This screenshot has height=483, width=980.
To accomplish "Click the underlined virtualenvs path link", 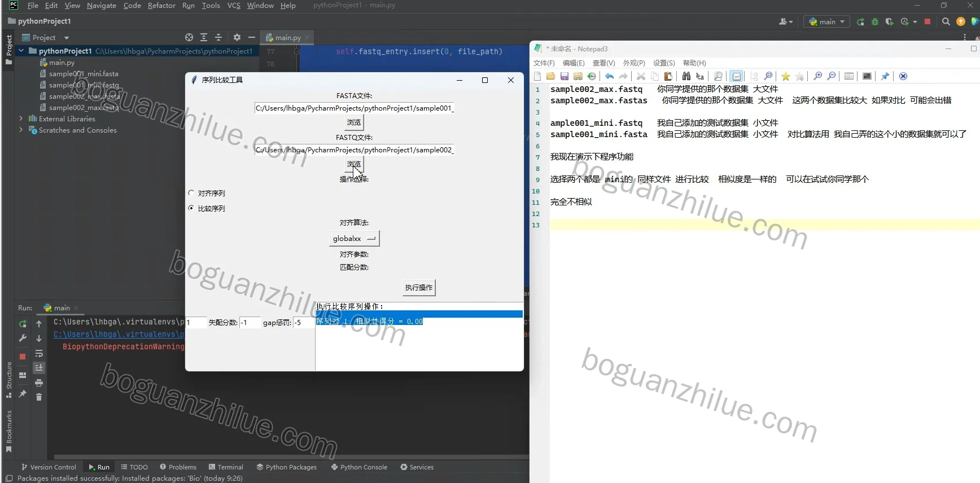I will (119, 334).
